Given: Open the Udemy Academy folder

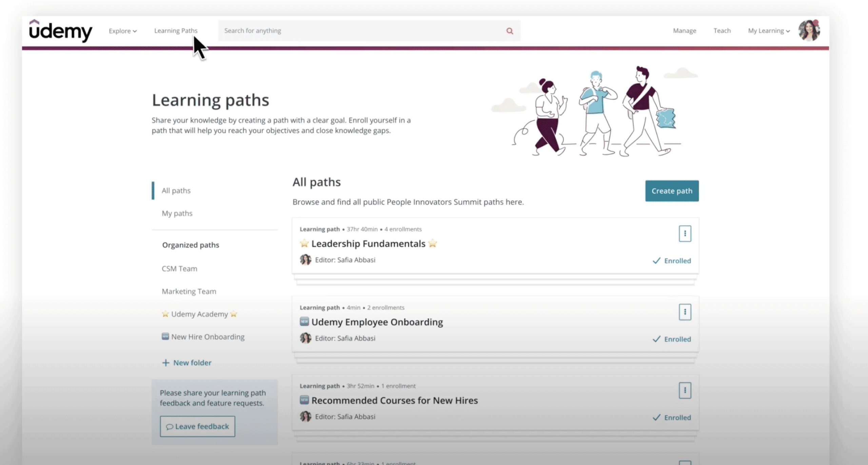Looking at the screenshot, I should coord(199,314).
